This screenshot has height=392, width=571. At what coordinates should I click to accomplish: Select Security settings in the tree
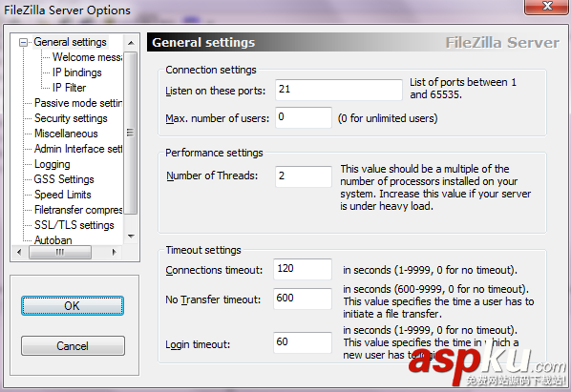(x=71, y=118)
